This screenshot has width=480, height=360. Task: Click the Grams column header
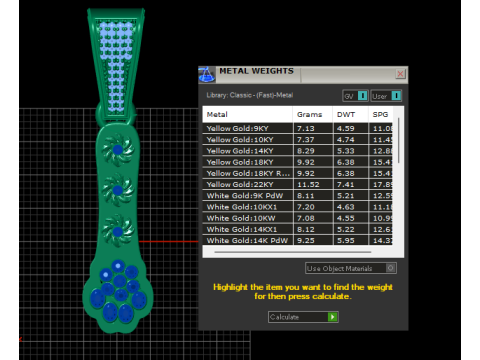coord(313,115)
